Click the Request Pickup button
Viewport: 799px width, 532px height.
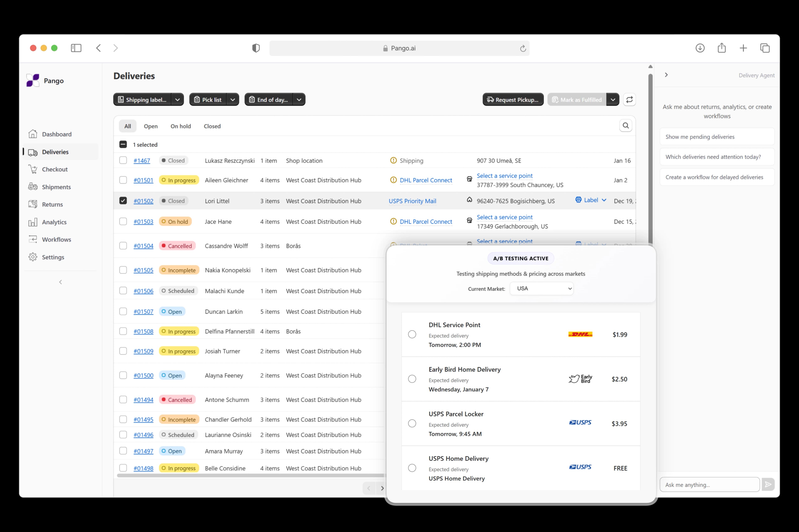click(513, 99)
